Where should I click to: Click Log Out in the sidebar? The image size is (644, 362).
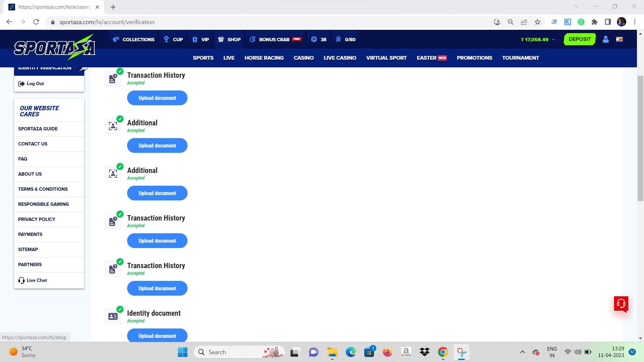32,83
